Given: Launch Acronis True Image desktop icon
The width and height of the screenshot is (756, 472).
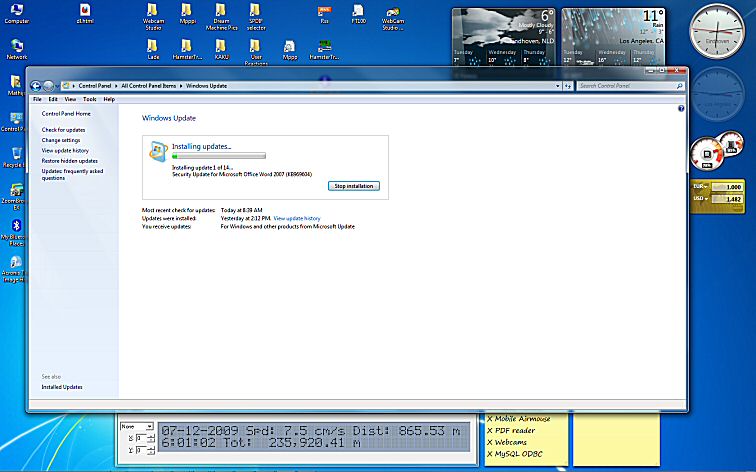Looking at the screenshot, I should tap(16, 269).
